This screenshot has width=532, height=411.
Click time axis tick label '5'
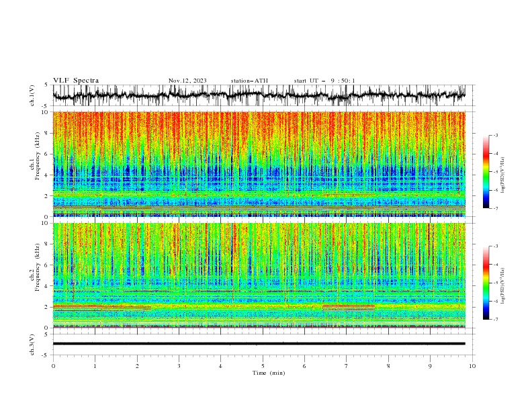[x=263, y=366]
